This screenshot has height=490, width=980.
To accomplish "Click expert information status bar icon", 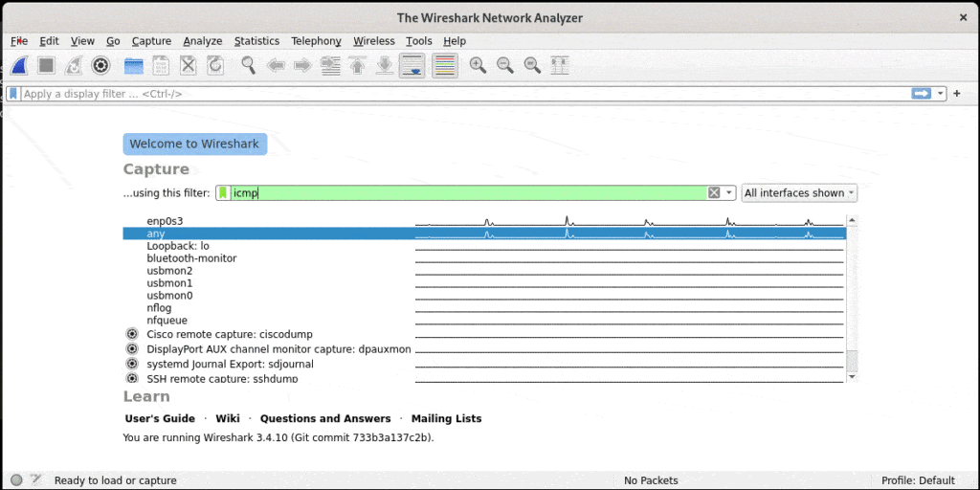I will coord(17,480).
